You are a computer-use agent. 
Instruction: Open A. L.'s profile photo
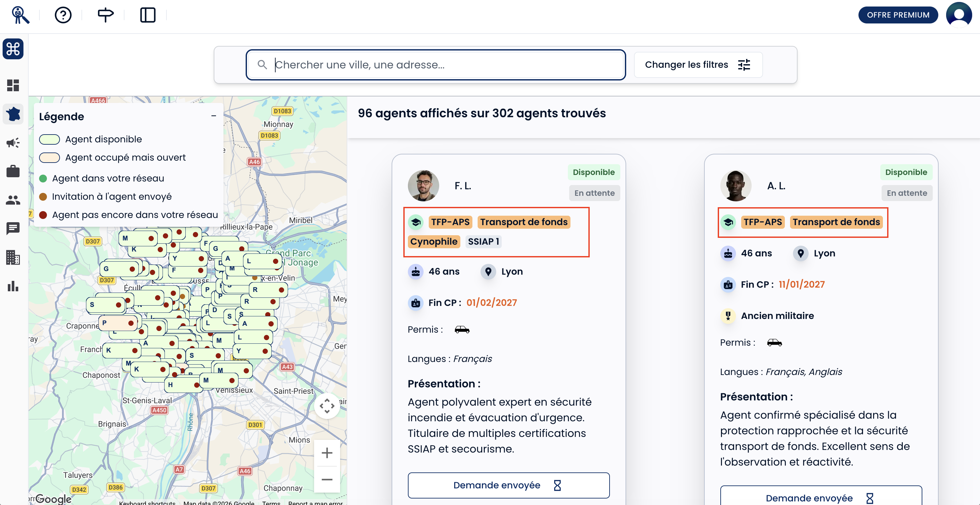[x=735, y=186]
